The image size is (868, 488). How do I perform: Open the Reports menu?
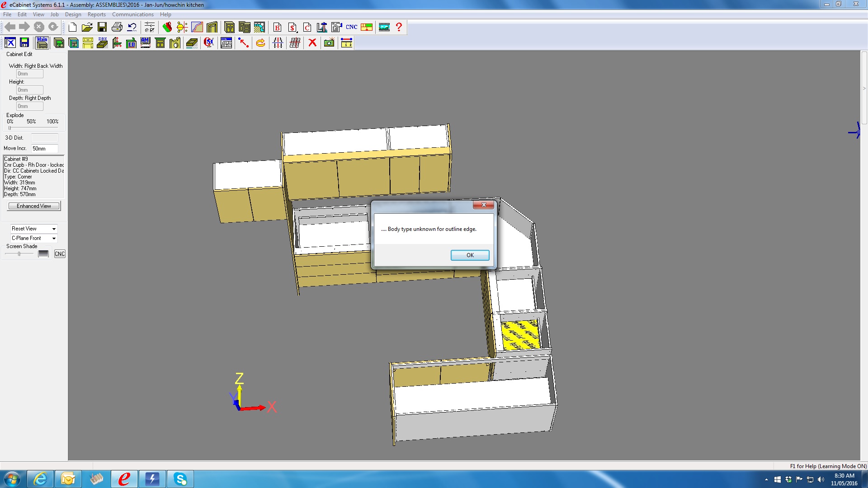point(96,14)
